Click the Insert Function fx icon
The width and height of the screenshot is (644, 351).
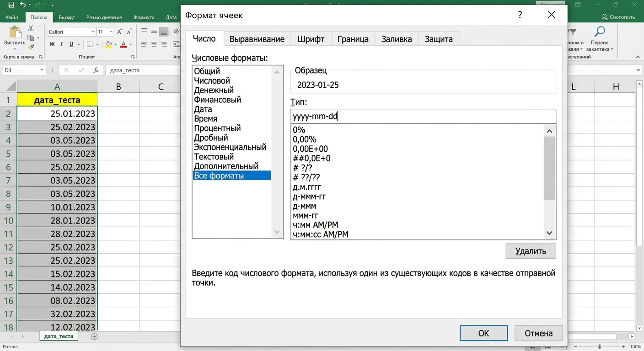(96, 70)
